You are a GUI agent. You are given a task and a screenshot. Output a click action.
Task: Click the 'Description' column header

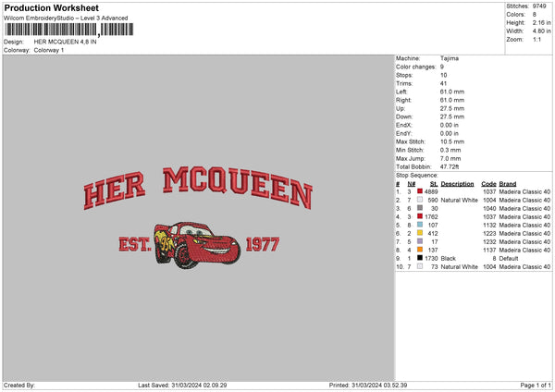(457, 184)
